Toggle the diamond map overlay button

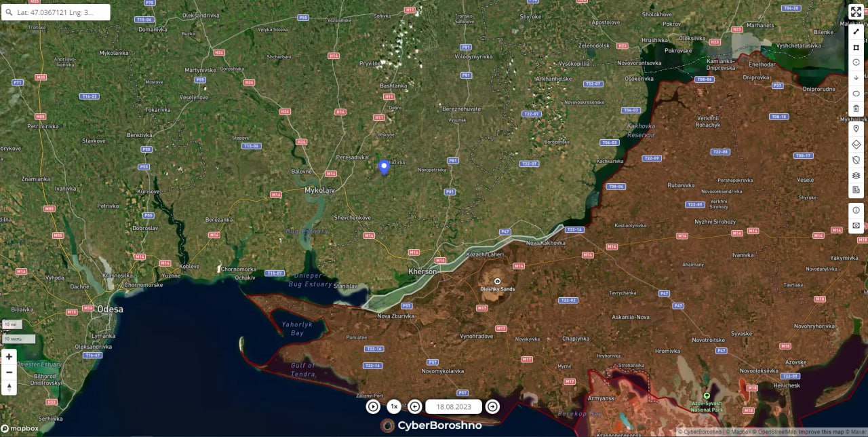pyautogui.click(x=856, y=145)
